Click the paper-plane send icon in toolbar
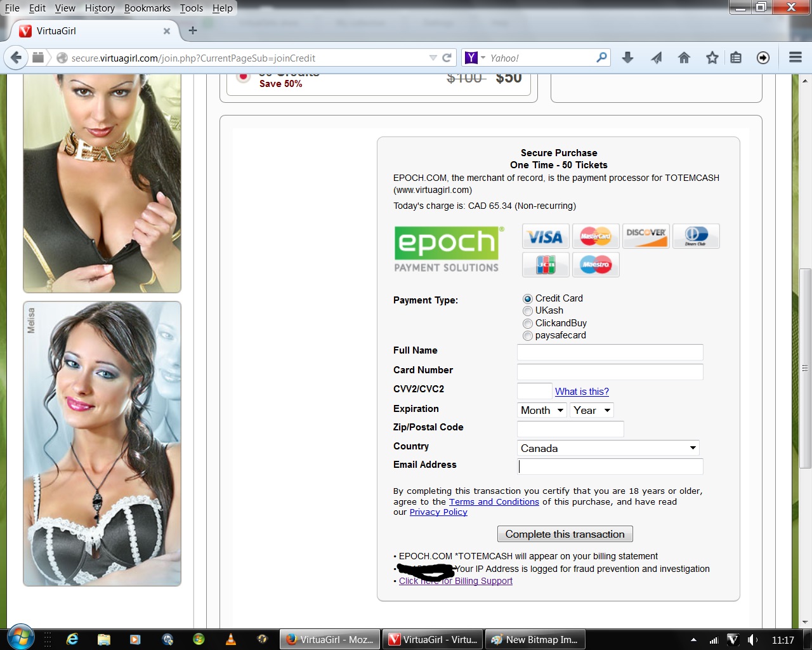This screenshot has width=812, height=650. [x=657, y=58]
